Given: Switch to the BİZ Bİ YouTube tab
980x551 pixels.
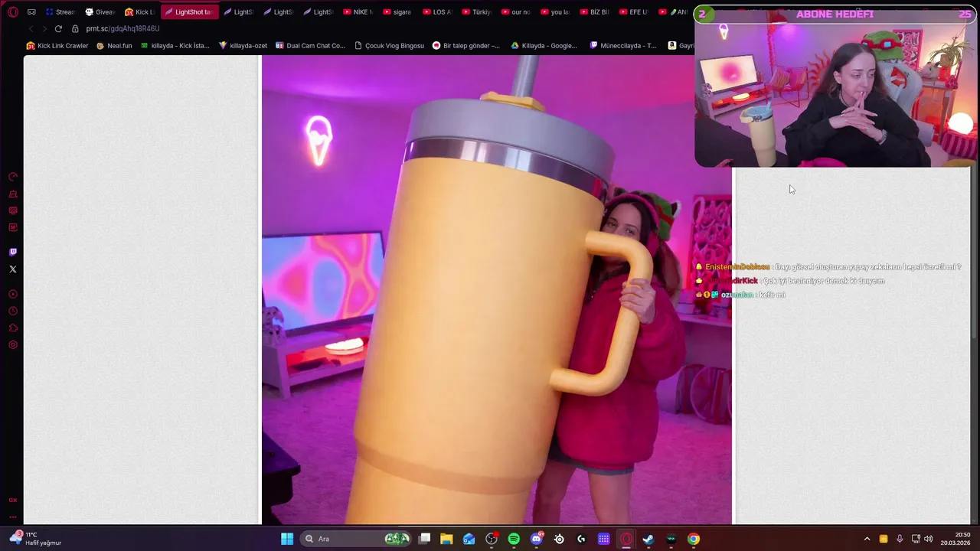Looking at the screenshot, I should coord(595,12).
